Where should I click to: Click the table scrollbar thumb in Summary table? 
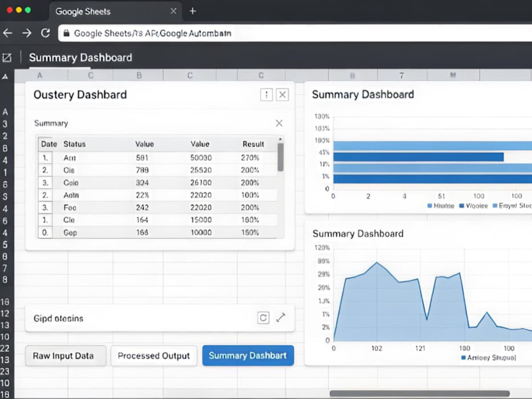click(280, 157)
